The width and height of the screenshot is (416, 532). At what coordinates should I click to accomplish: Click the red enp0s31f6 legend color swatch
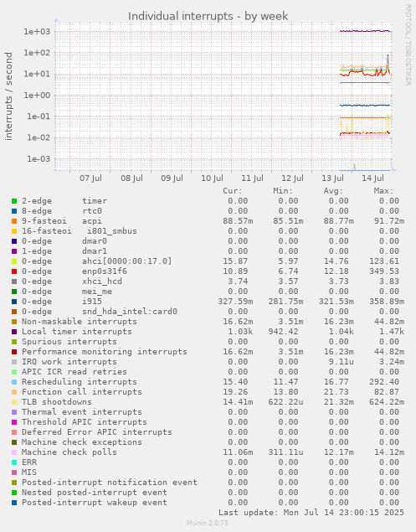point(14,271)
